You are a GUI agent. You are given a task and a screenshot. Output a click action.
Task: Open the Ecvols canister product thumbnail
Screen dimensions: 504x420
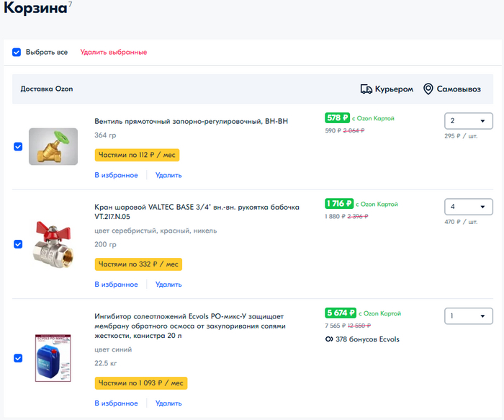(53, 357)
